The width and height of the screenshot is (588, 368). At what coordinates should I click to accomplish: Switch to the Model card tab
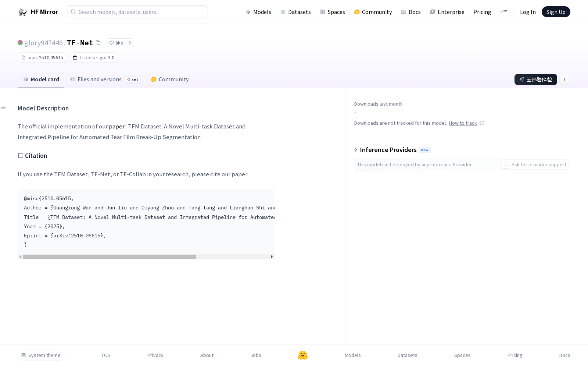[x=41, y=79]
